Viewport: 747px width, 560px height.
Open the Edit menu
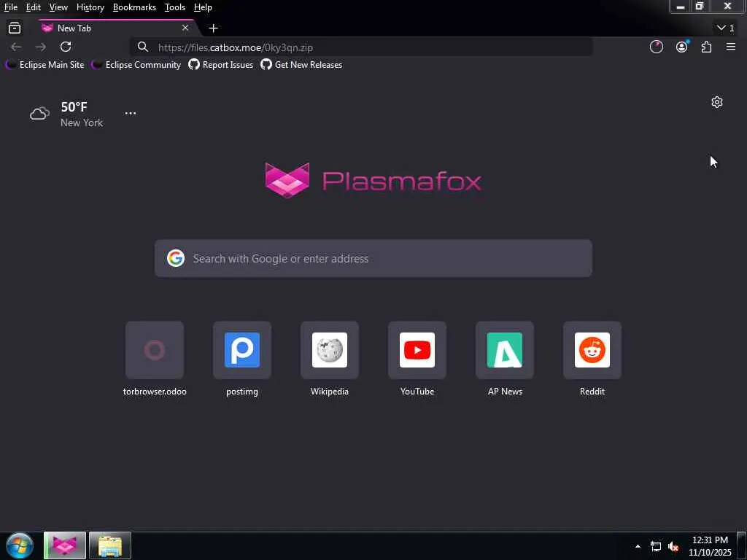coord(34,7)
